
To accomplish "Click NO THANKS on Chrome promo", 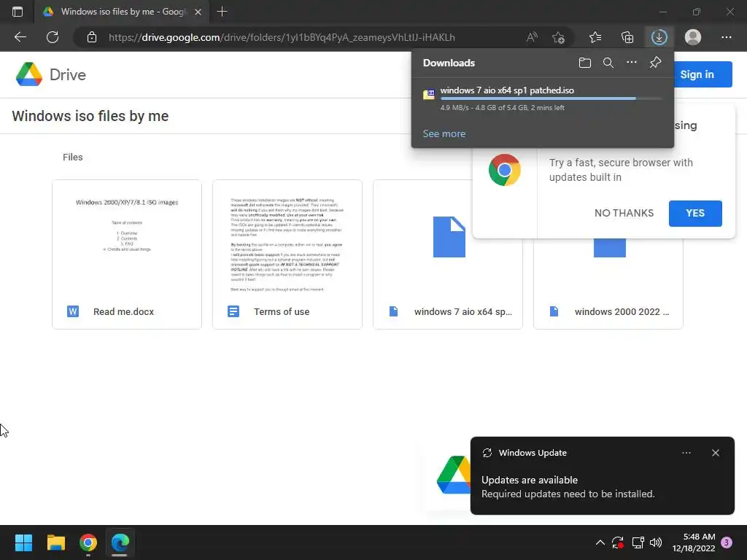I will click(x=624, y=213).
